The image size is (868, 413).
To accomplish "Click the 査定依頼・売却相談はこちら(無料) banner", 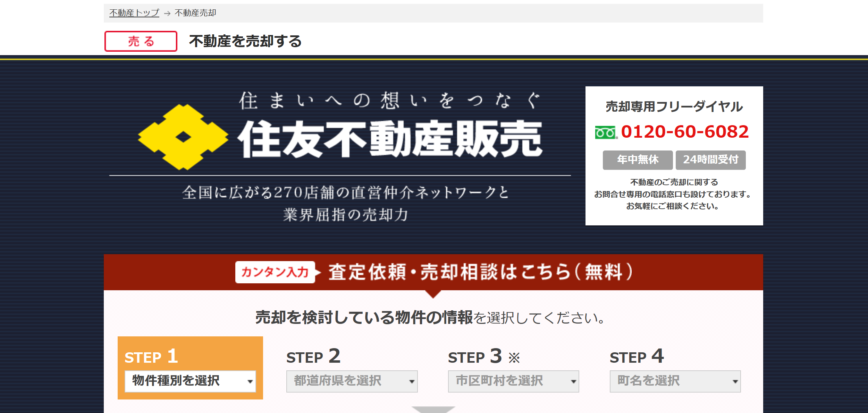I will (433, 272).
